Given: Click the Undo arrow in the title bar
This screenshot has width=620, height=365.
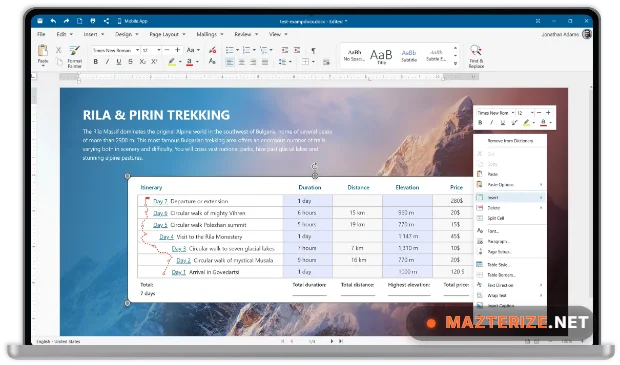Looking at the screenshot, I should pyautogui.click(x=53, y=21).
